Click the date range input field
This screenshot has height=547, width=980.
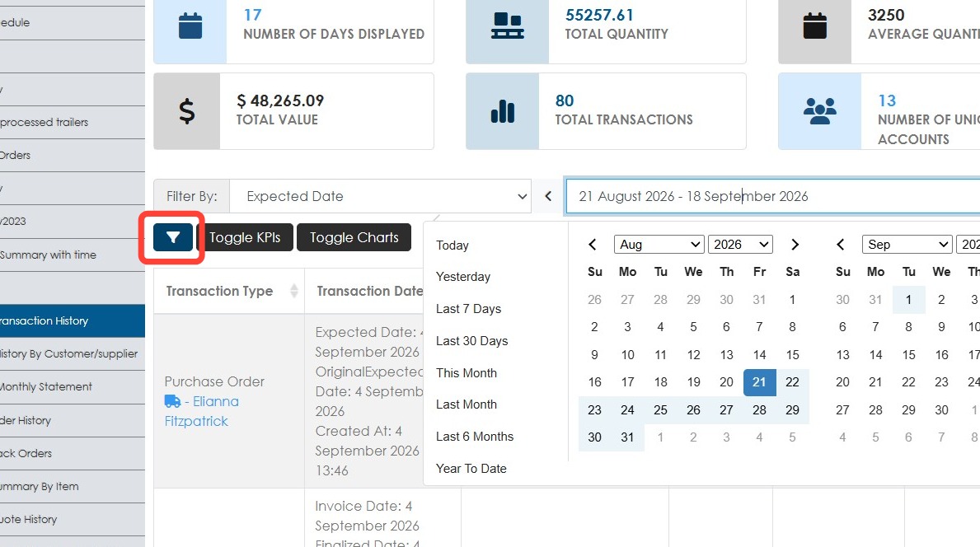click(x=772, y=196)
